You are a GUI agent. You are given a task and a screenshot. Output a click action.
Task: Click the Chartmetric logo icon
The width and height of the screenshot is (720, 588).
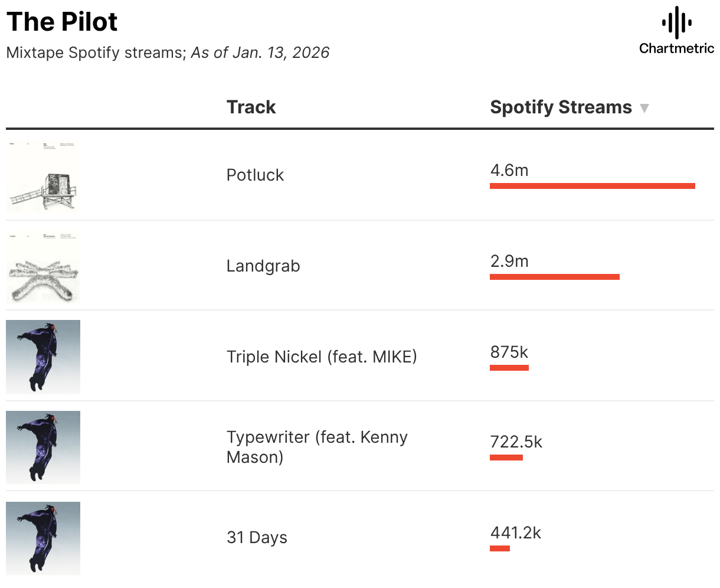coord(676,24)
